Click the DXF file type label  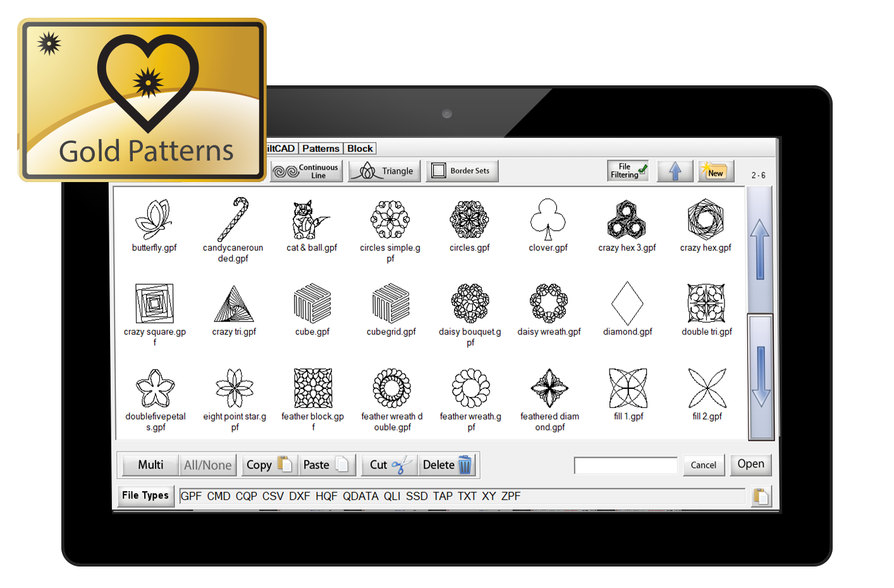[300, 496]
